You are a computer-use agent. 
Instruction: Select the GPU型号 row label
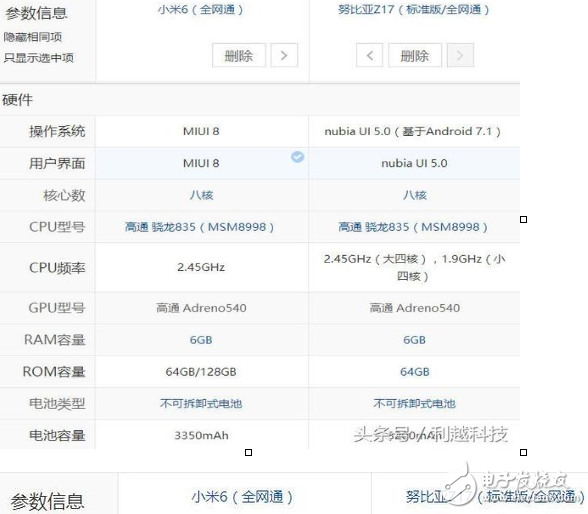(57, 308)
